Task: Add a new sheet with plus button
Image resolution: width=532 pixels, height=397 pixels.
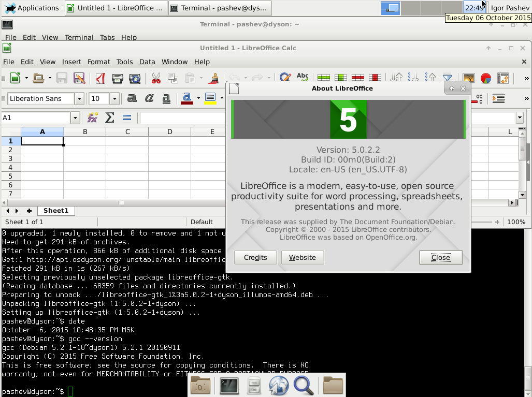Action: [29, 211]
